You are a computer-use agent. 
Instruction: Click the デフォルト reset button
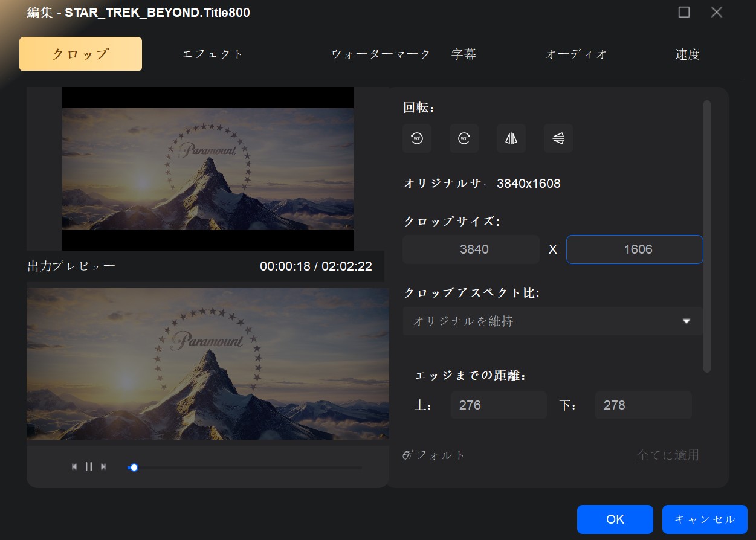click(434, 455)
